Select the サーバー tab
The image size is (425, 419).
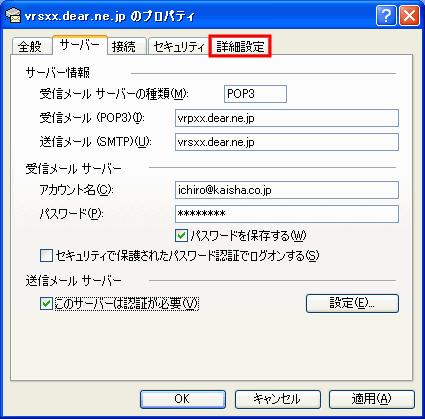[80, 45]
